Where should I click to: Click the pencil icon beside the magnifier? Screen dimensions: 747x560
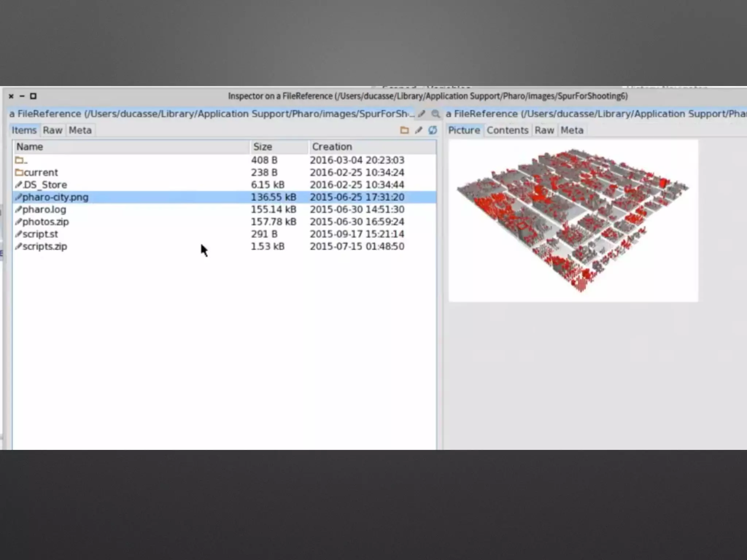[x=422, y=114]
